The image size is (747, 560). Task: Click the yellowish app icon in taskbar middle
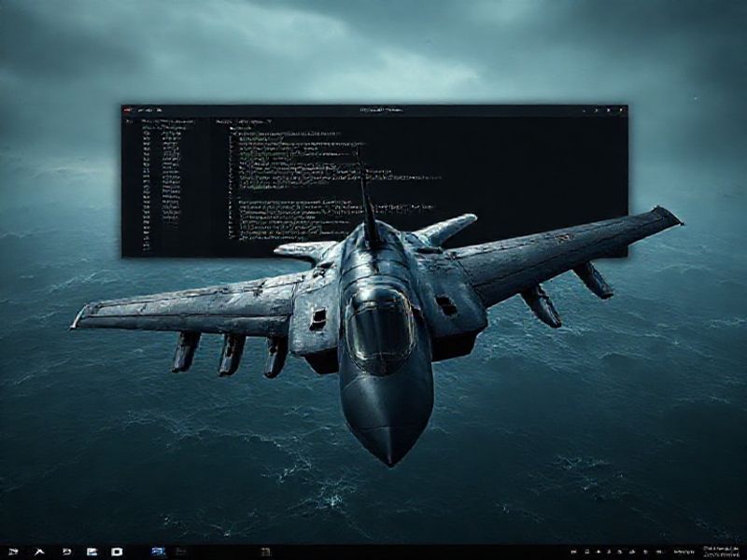(x=266, y=552)
